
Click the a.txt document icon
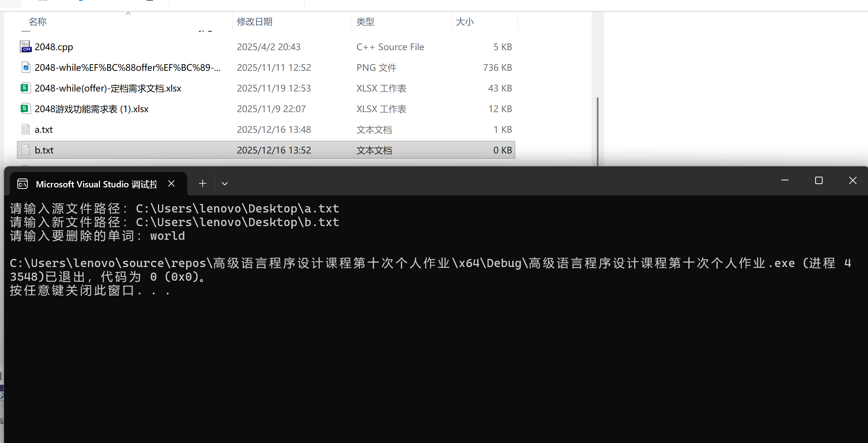tap(25, 129)
